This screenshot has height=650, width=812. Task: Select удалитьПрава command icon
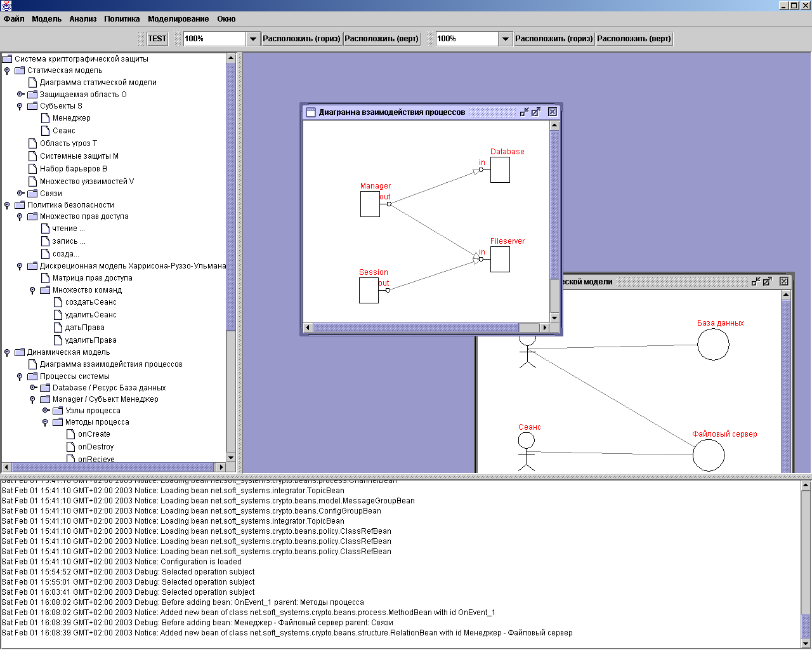click(58, 340)
